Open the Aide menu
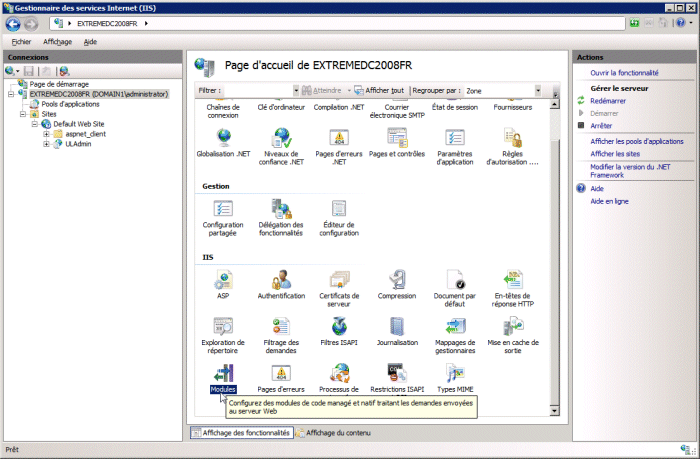 point(90,42)
